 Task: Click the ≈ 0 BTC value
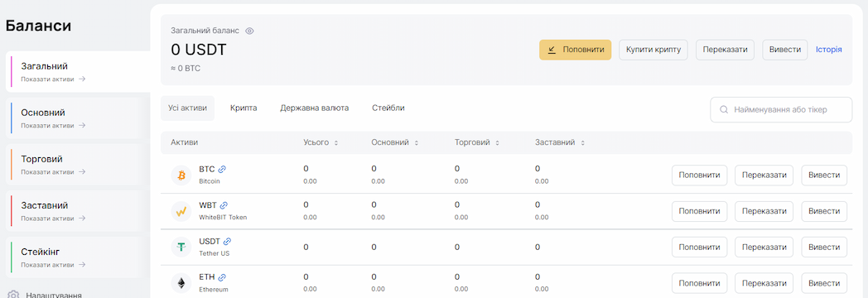click(x=186, y=69)
